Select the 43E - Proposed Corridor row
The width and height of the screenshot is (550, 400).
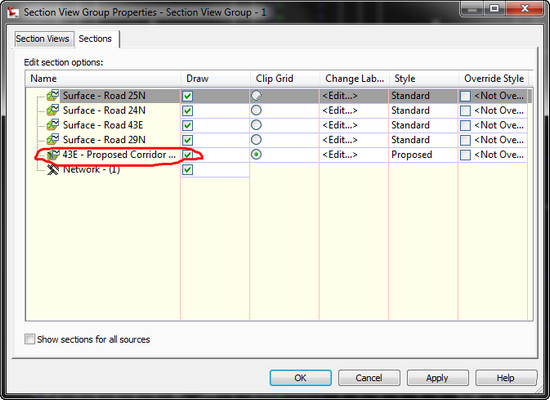tap(119, 154)
